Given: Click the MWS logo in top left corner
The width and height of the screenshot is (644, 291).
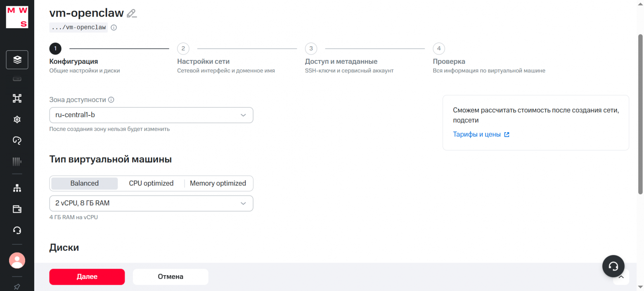Looking at the screenshot, I should [x=17, y=17].
